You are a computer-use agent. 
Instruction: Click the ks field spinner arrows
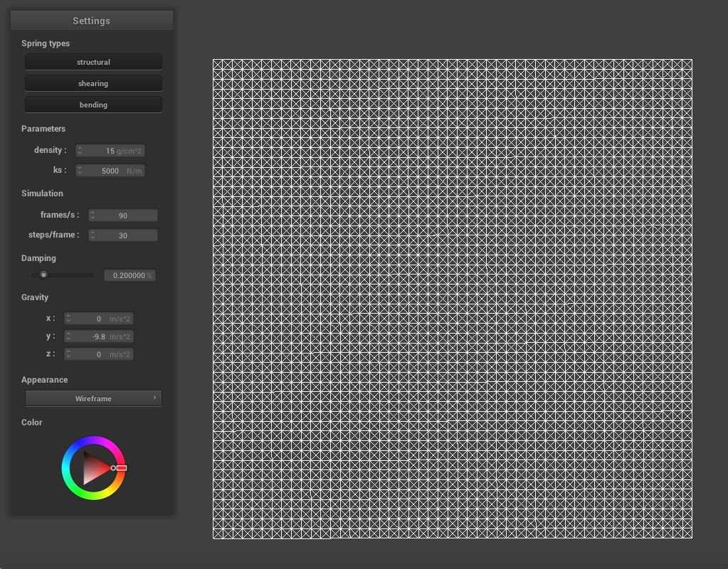coord(80,171)
